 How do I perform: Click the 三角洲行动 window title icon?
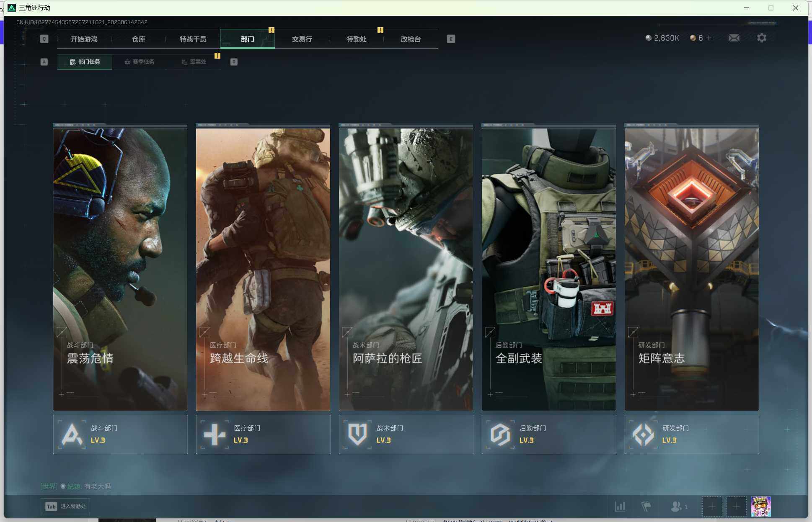click(12, 8)
